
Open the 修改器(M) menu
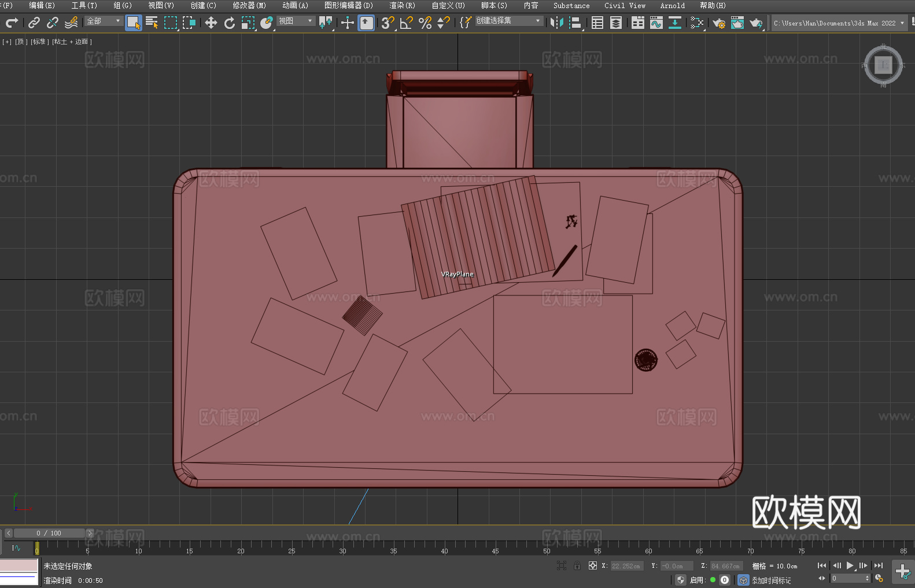pyautogui.click(x=249, y=5)
